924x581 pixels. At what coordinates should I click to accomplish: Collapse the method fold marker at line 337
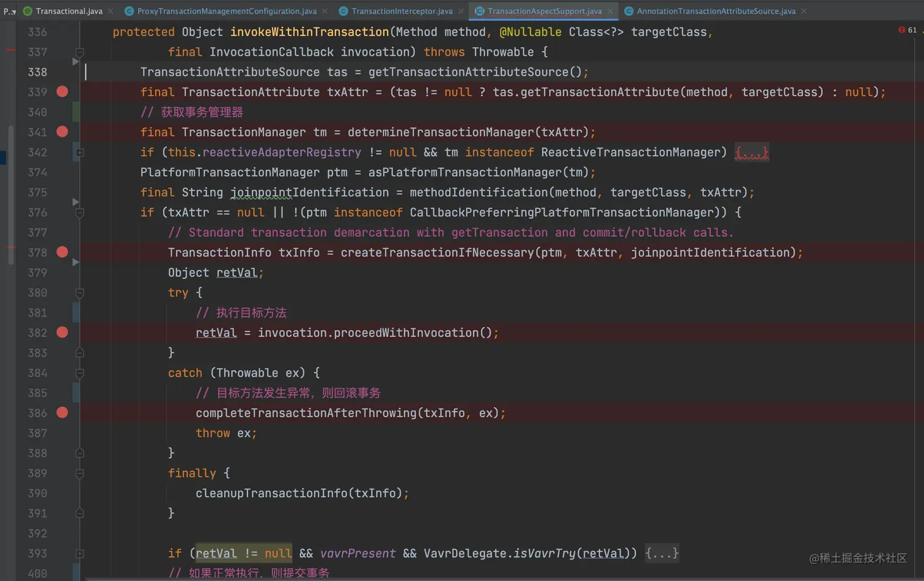pos(79,52)
